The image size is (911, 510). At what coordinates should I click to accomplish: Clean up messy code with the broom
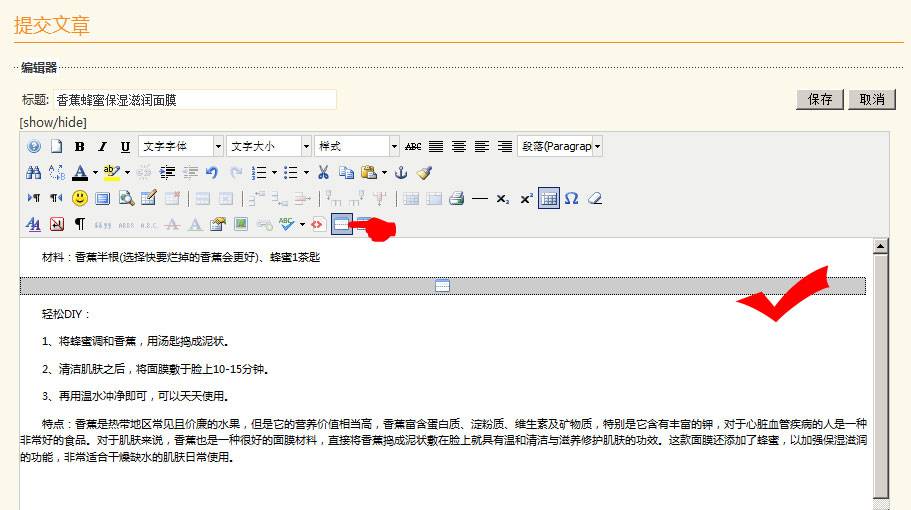[x=424, y=173]
